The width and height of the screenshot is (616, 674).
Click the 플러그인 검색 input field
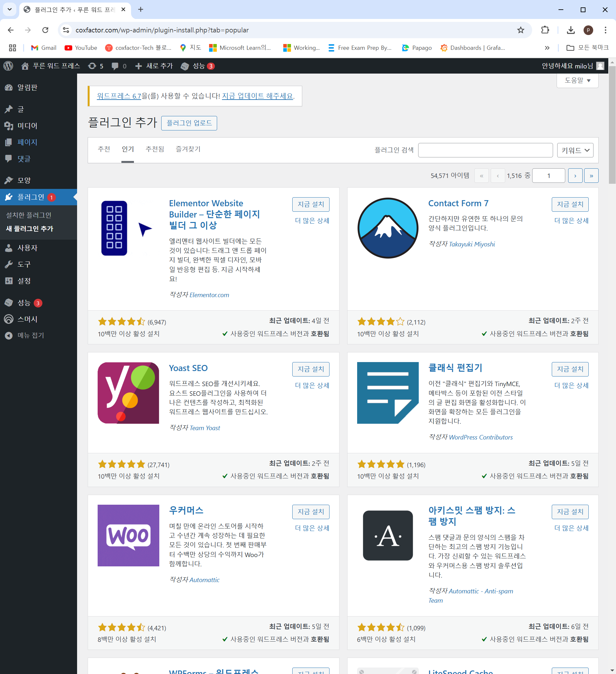(x=485, y=150)
